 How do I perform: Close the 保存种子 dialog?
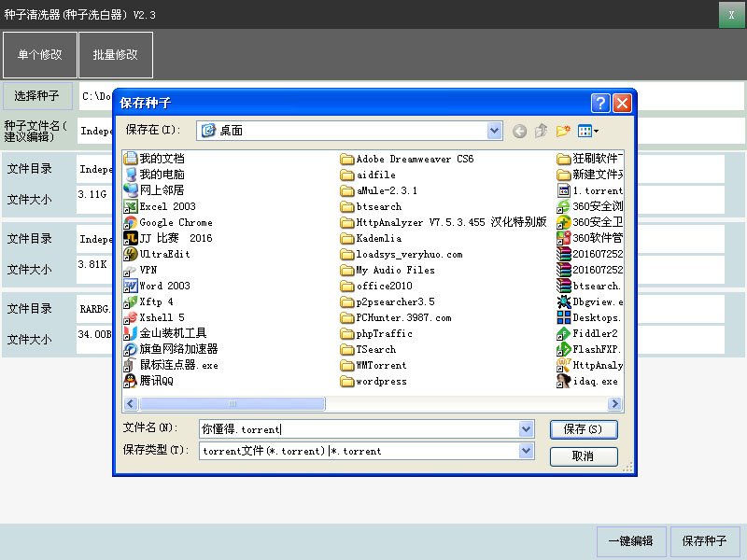pyautogui.click(x=622, y=103)
